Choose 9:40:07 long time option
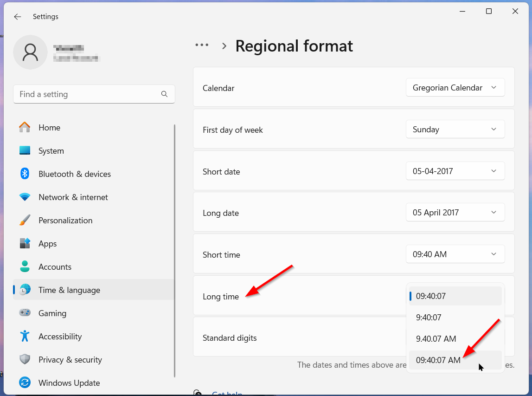Image resolution: width=532 pixels, height=396 pixels. click(455, 317)
